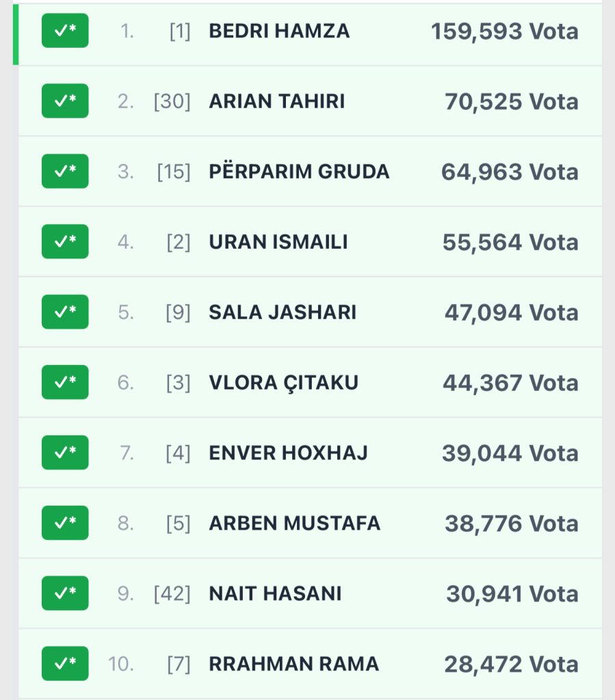The image size is (615, 700).
Task: Open Vlora Çitaku's candidate name
Action: point(283,382)
